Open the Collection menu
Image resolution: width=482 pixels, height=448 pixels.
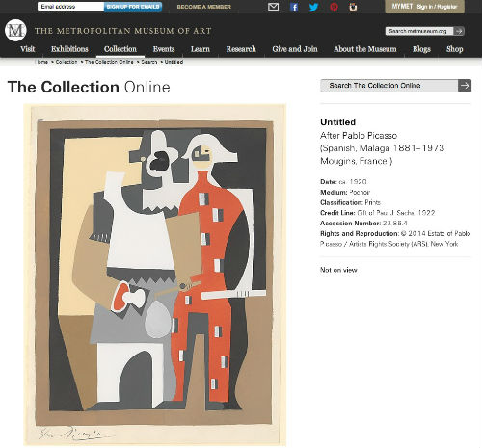click(x=120, y=49)
